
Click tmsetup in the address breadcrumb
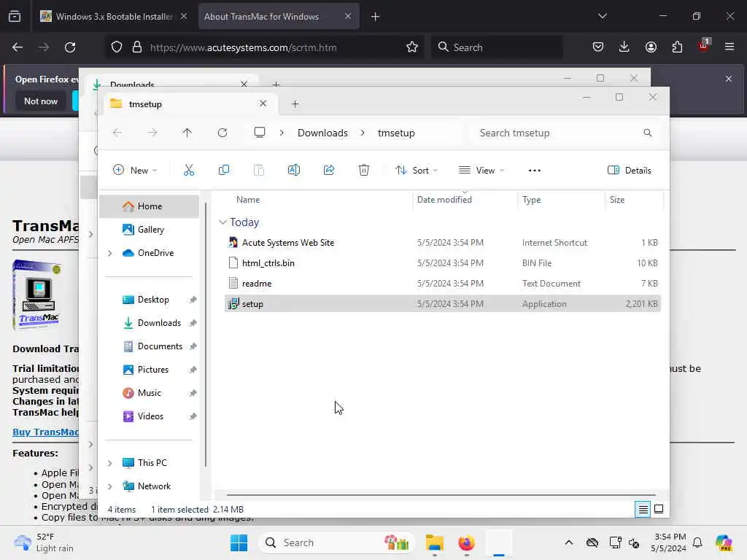pyautogui.click(x=396, y=133)
